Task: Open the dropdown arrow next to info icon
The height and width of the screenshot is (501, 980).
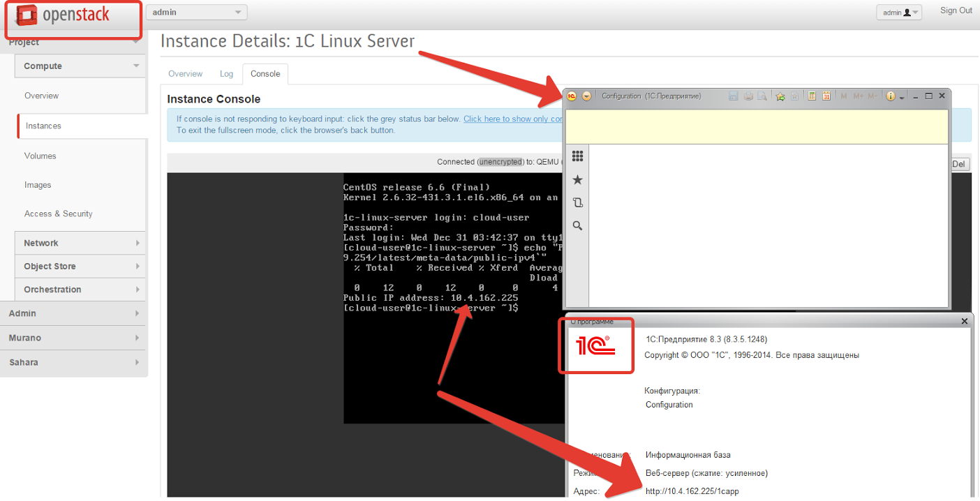Action: click(x=902, y=98)
